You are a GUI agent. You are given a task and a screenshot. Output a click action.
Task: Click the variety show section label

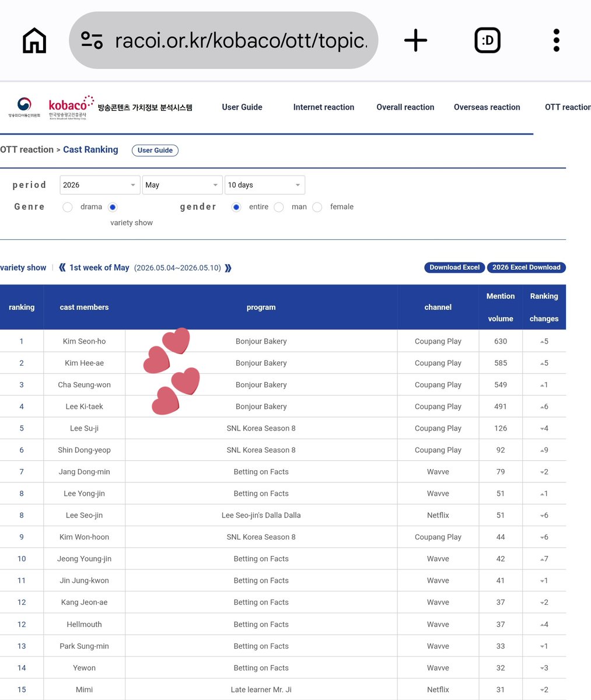pyautogui.click(x=23, y=268)
